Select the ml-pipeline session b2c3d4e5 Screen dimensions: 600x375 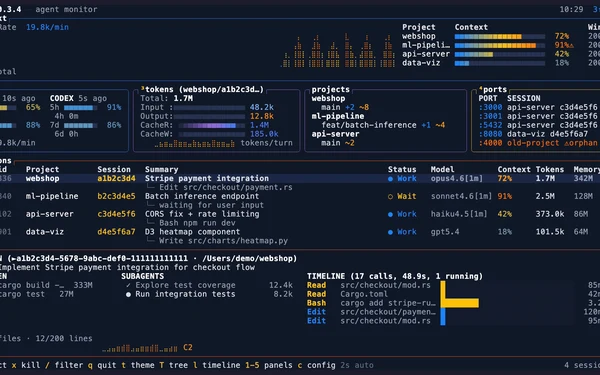point(300,196)
